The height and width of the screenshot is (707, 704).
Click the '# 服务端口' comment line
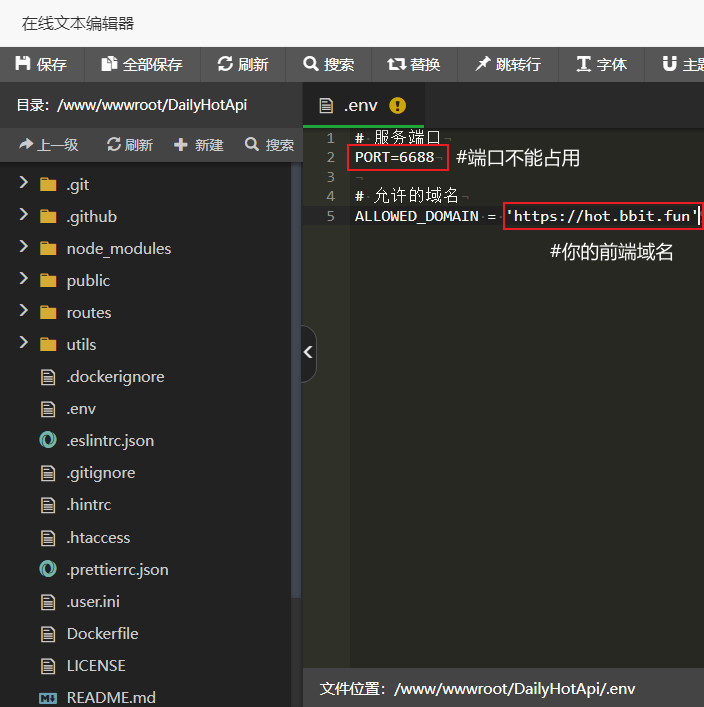[397, 138]
